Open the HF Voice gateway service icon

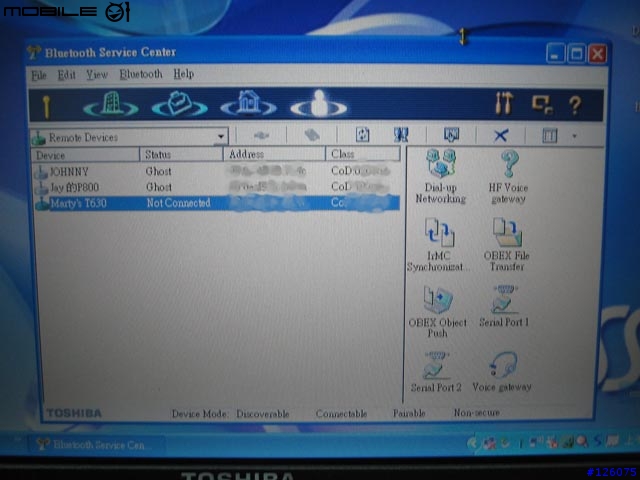pyautogui.click(x=509, y=176)
